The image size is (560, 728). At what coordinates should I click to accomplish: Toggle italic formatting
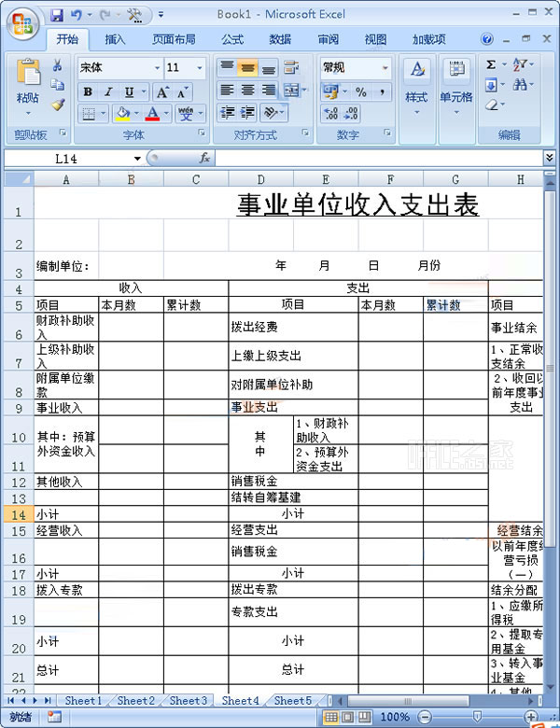[107, 91]
